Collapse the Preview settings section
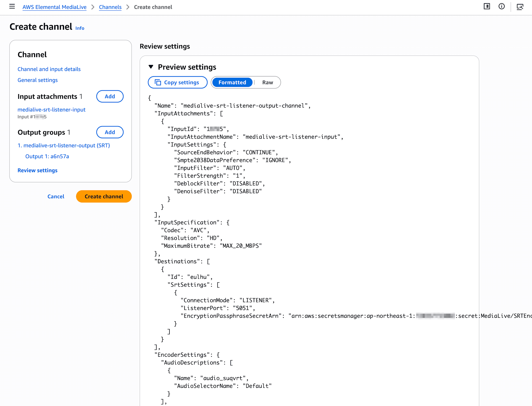The height and width of the screenshot is (406, 532). [151, 67]
